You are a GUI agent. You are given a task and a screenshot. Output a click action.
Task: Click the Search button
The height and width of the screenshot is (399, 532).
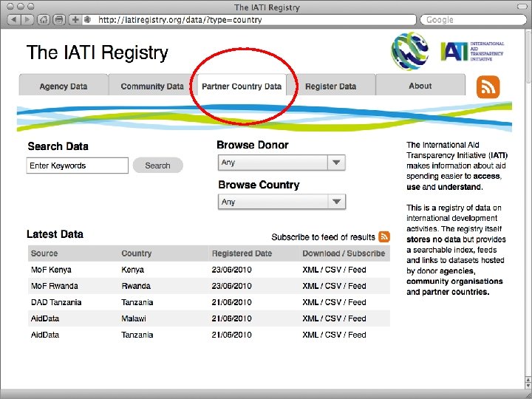[158, 166]
